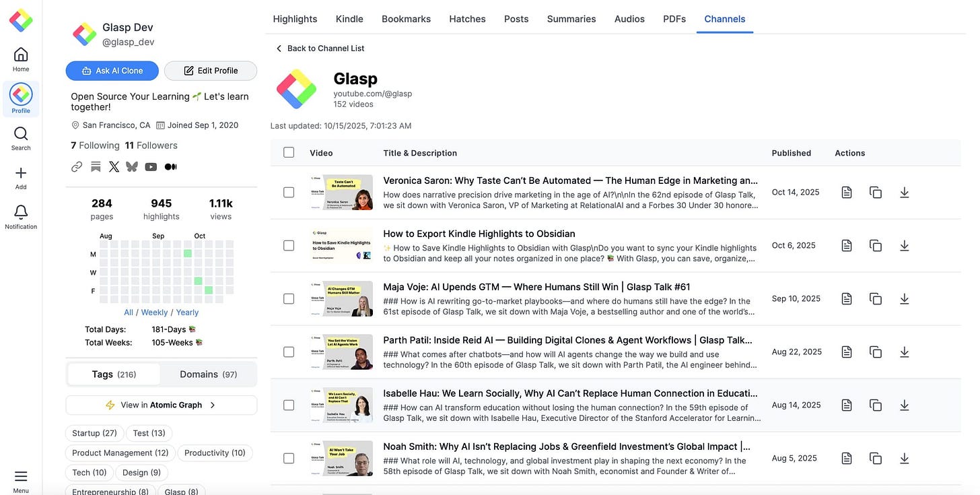Image resolution: width=980 pixels, height=495 pixels.
Task: Download the Veronica Saron video transcript
Action: [x=905, y=193]
